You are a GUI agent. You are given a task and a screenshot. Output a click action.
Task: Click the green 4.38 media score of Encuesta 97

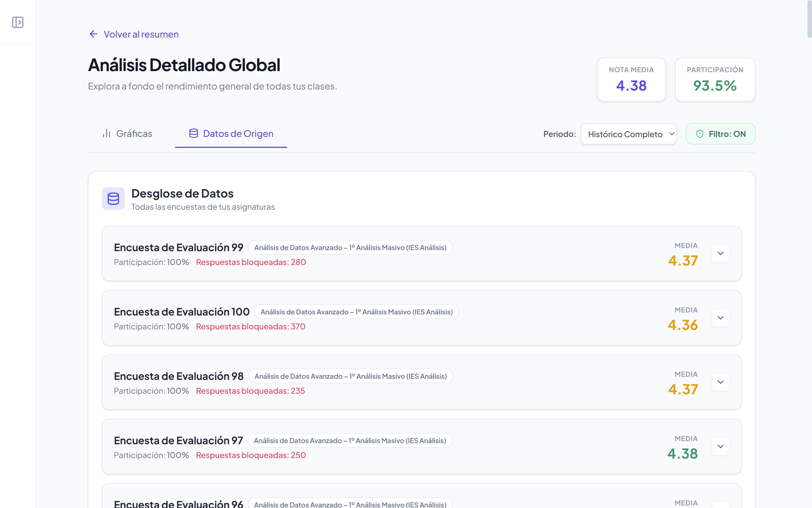(x=683, y=454)
